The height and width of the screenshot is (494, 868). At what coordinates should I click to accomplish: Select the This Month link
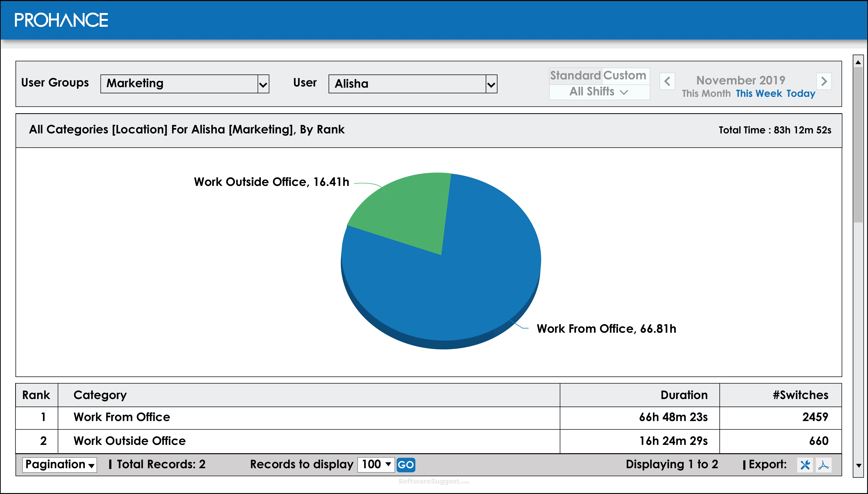706,93
